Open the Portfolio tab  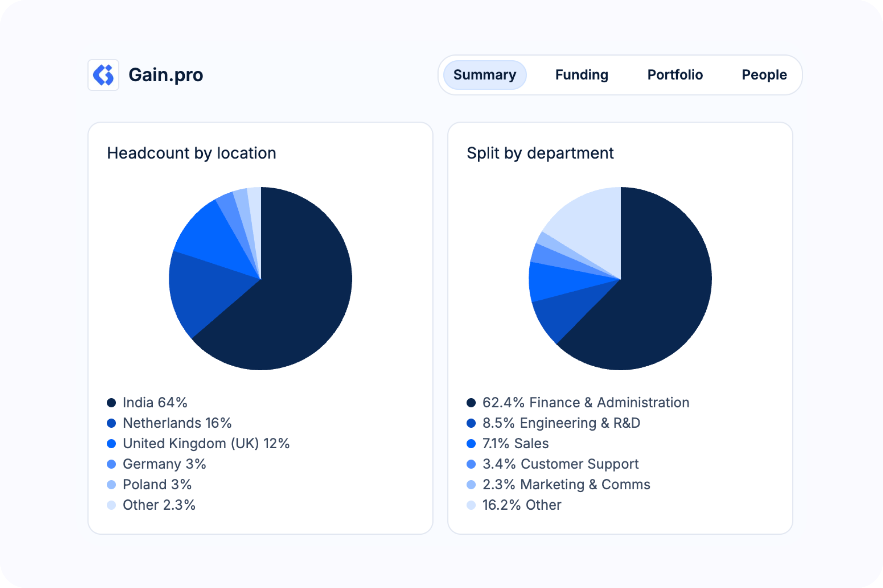point(675,75)
